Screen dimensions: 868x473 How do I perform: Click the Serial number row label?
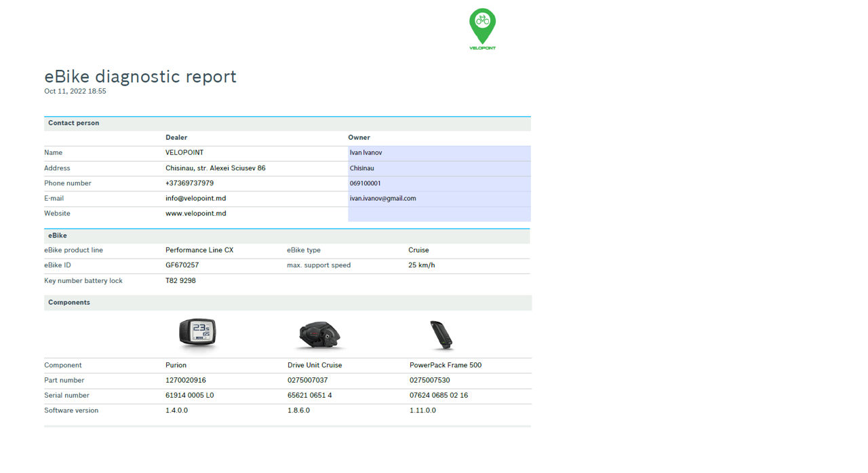[x=66, y=396]
